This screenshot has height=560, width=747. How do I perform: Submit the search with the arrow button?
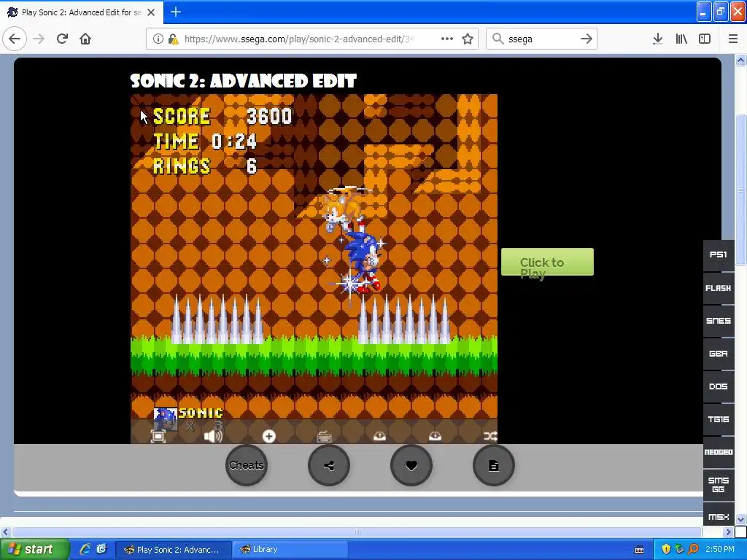pyautogui.click(x=587, y=39)
